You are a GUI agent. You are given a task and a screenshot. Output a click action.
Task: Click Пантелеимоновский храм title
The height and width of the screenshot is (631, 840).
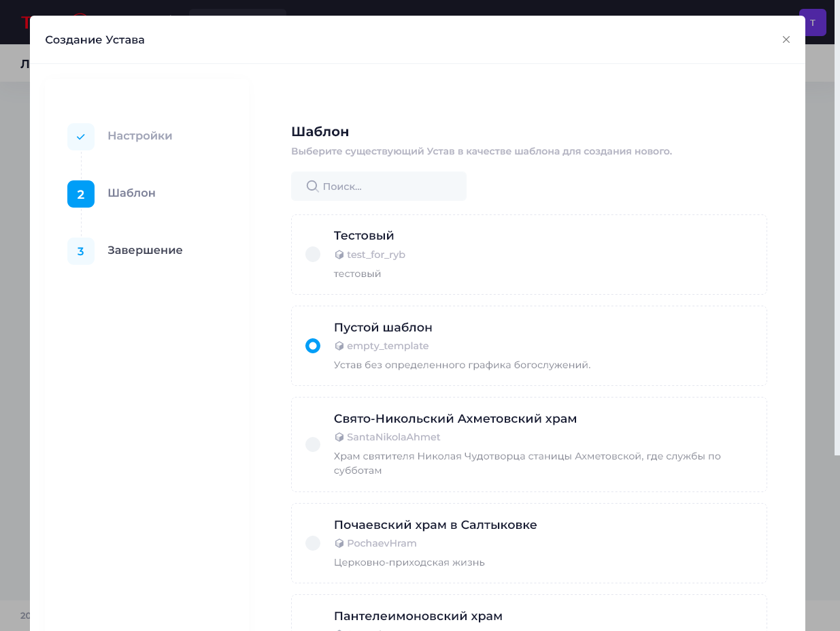point(418,616)
